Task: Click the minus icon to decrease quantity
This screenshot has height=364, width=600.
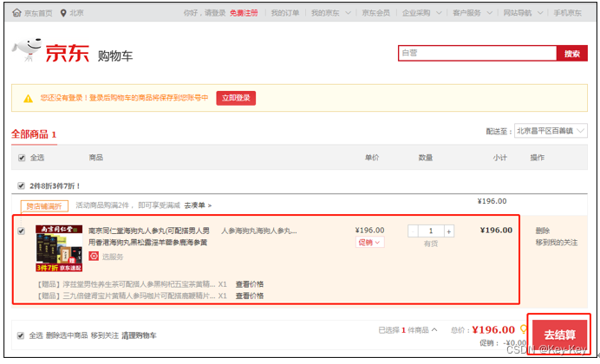Action: (413, 231)
